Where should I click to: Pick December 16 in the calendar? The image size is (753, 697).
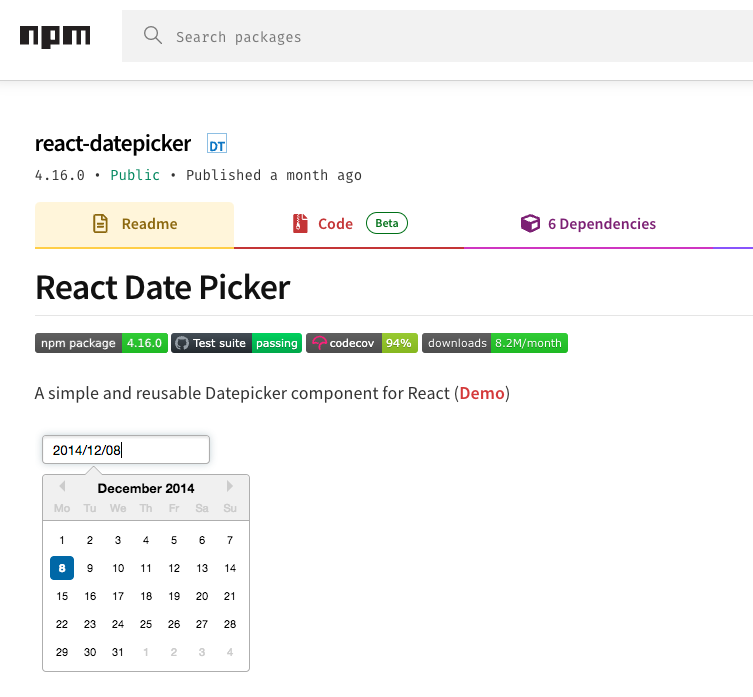(x=90, y=596)
